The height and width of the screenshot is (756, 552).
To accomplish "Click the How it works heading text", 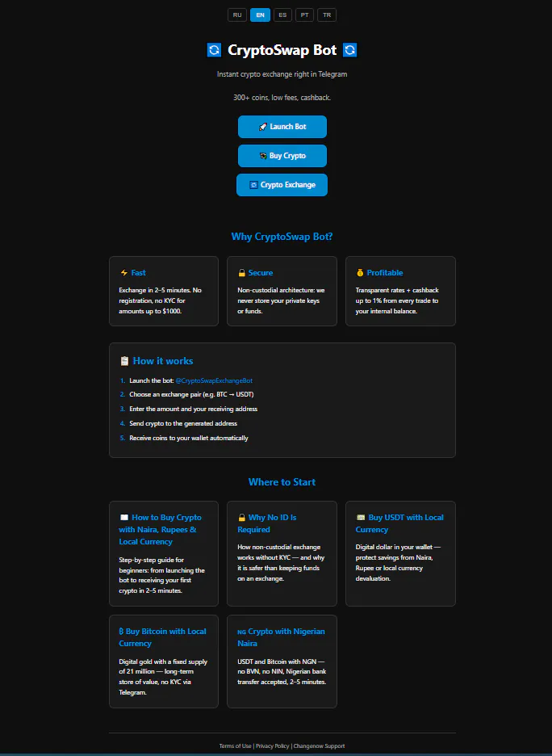I will point(163,361).
